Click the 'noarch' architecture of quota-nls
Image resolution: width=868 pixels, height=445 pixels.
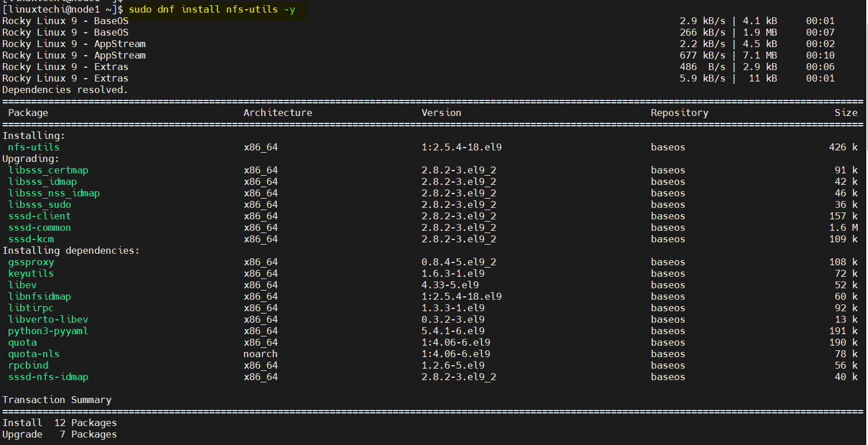(x=261, y=354)
